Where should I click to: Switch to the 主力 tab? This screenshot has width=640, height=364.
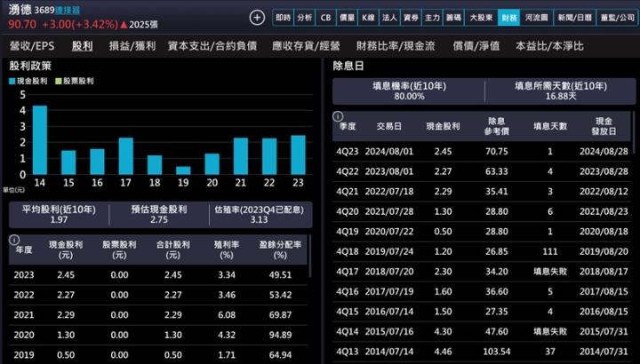[432, 18]
